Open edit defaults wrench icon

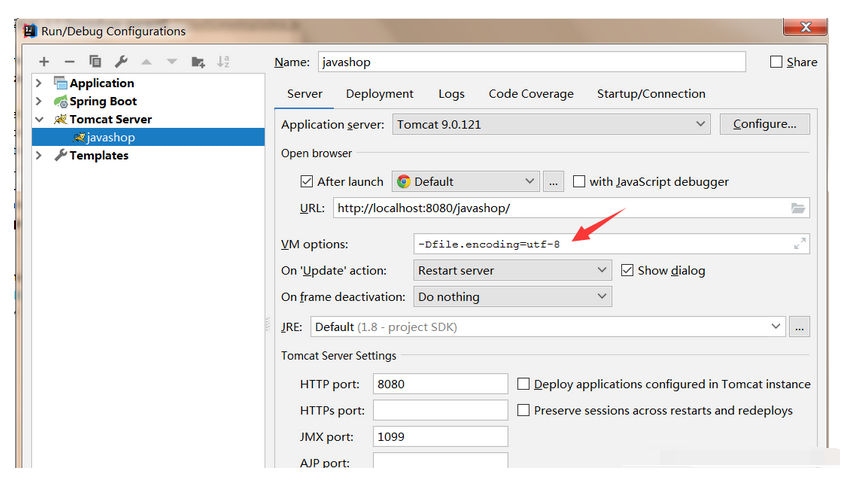(121, 61)
